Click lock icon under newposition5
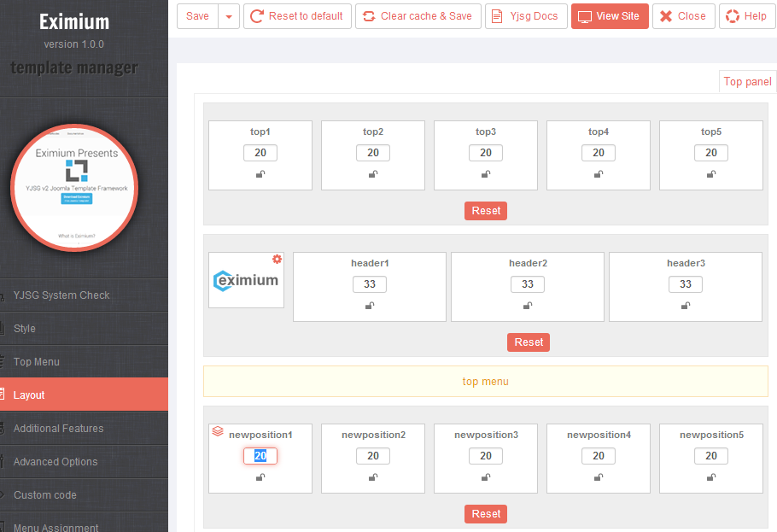Screen dimensions: 777x532 pyautogui.click(x=711, y=477)
